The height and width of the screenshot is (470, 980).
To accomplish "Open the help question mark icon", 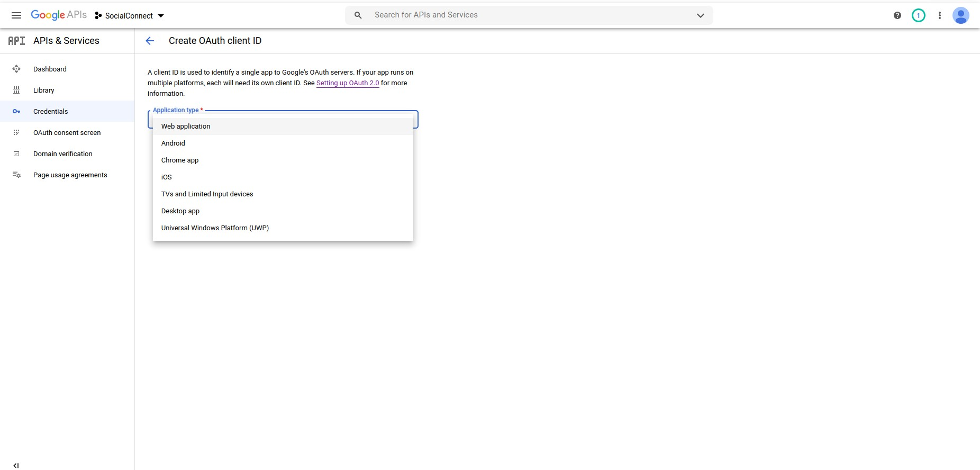I will click(x=897, y=15).
